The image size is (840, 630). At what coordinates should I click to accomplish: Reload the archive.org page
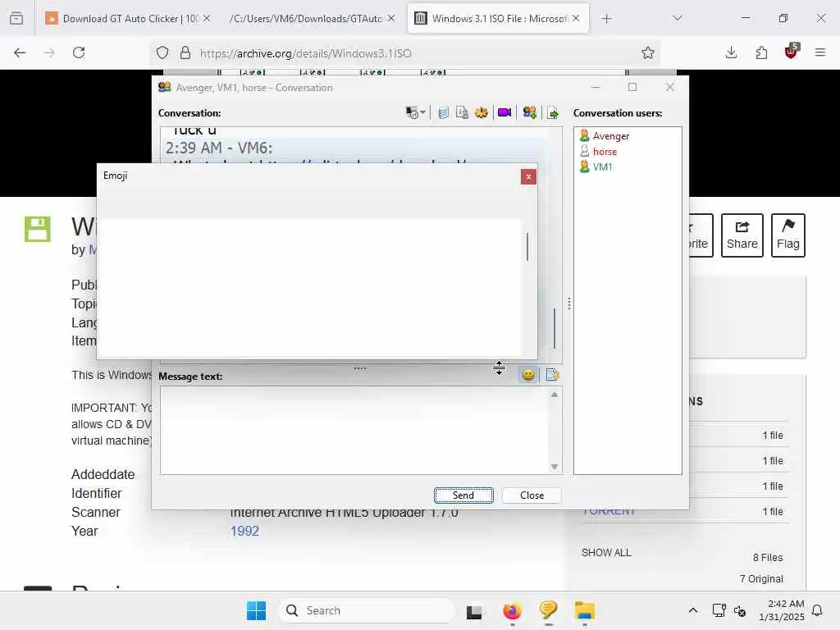(79, 52)
